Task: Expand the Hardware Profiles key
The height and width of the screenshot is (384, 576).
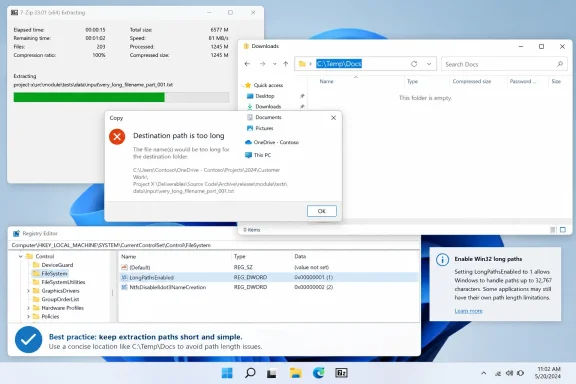Action: 28,308
